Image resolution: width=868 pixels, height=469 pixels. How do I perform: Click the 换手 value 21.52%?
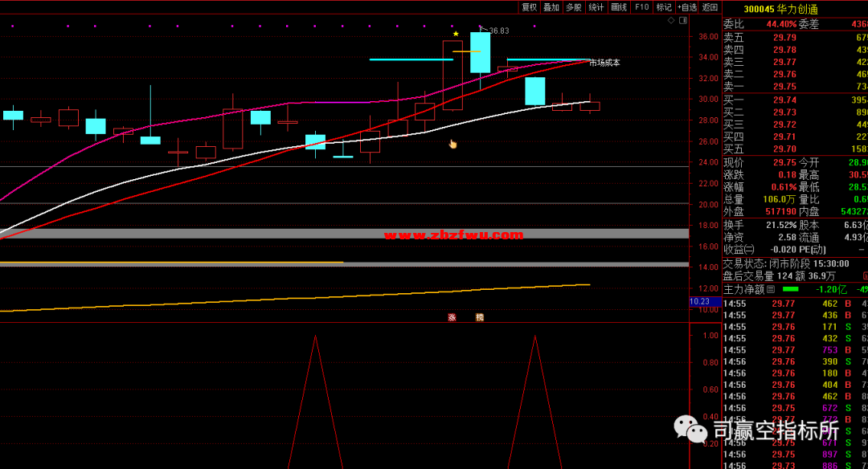781,225
